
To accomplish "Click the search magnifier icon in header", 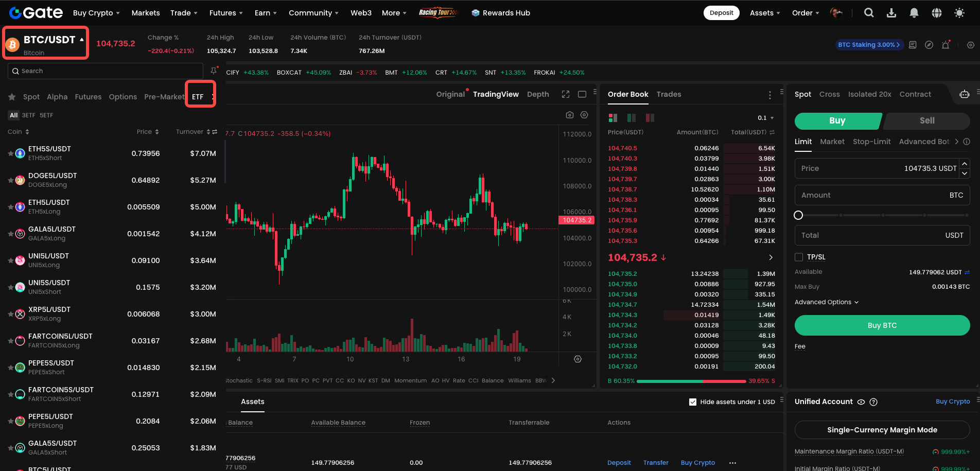I will (x=869, y=13).
